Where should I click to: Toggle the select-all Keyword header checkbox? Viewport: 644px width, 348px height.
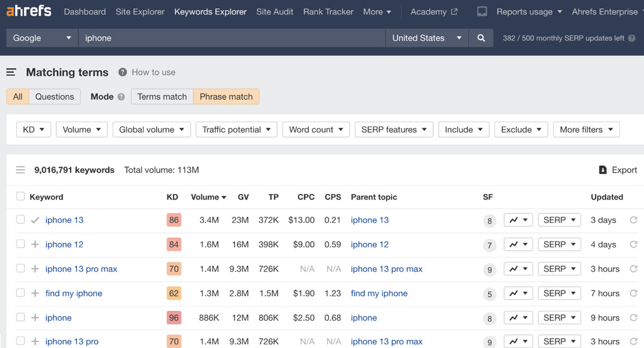tap(21, 196)
